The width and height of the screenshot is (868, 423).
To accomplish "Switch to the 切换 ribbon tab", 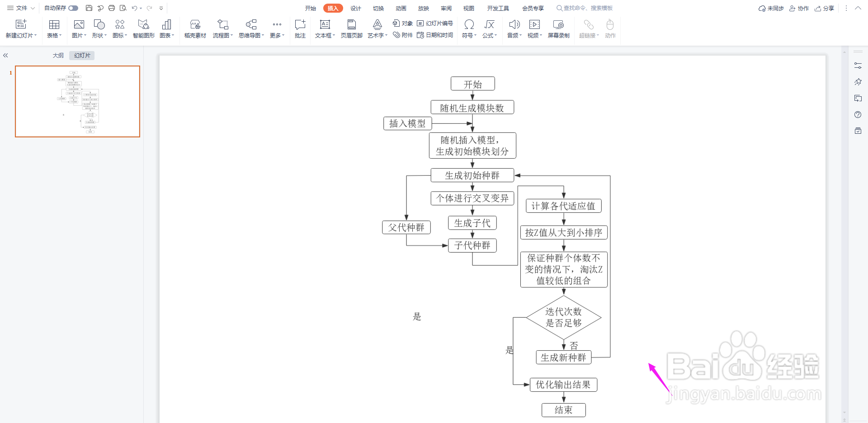I will pyautogui.click(x=378, y=8).
